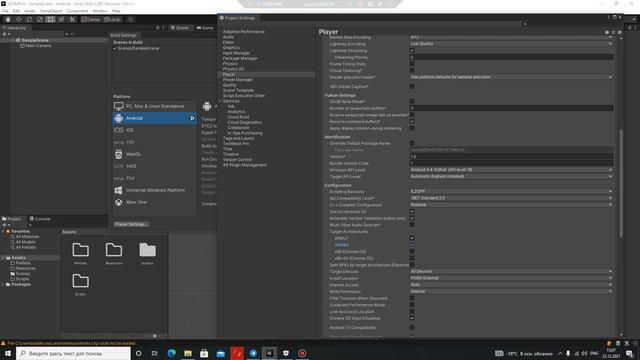This screenshot has height=360, width=640.
Task: Choose the WebGL platform entry
Action: click(154, 154)
